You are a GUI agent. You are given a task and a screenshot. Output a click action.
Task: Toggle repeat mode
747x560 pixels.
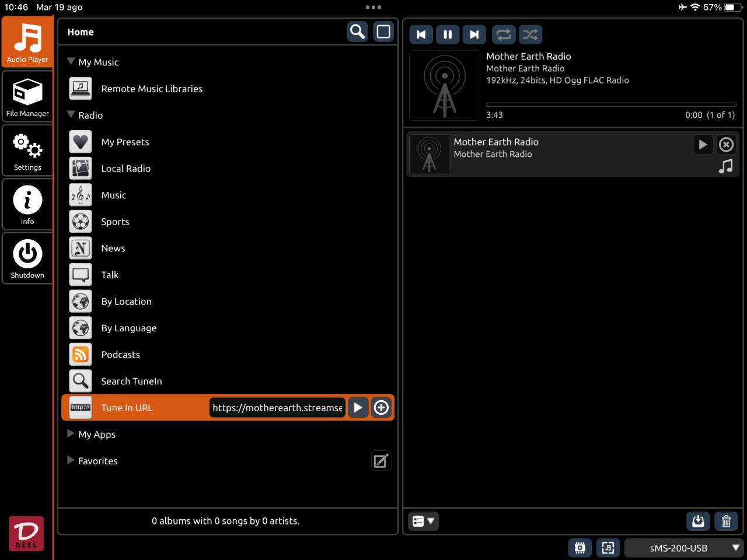click(504, 34)
